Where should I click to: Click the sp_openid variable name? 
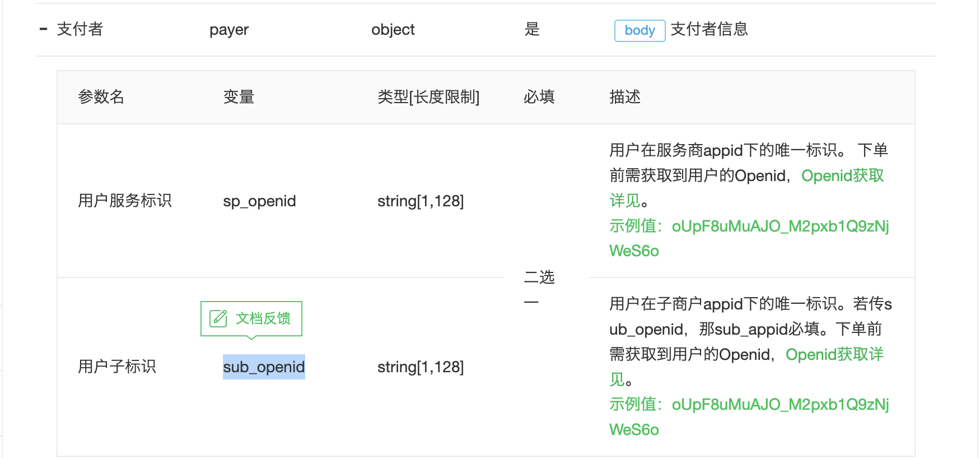point(259,201)
